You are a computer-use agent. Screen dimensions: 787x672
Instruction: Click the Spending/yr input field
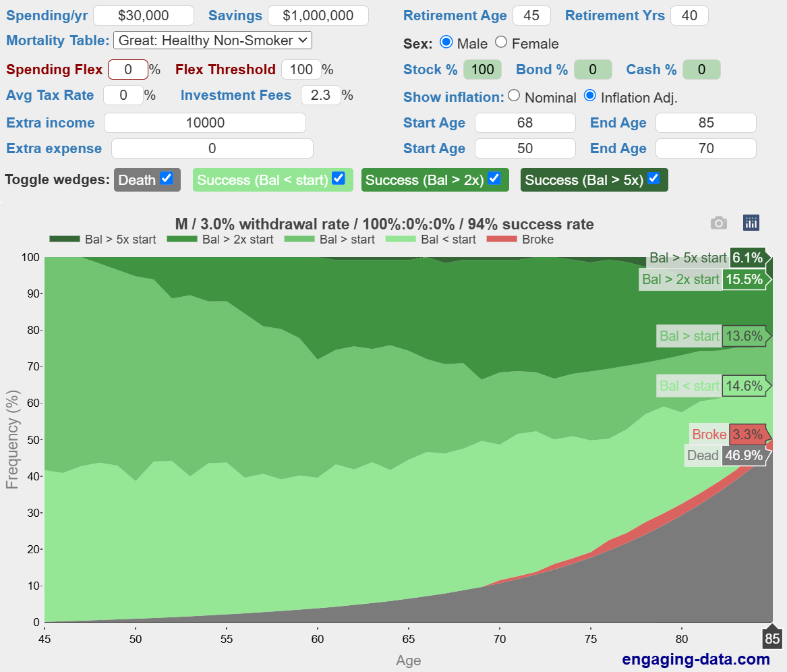(x=143, y=16)
